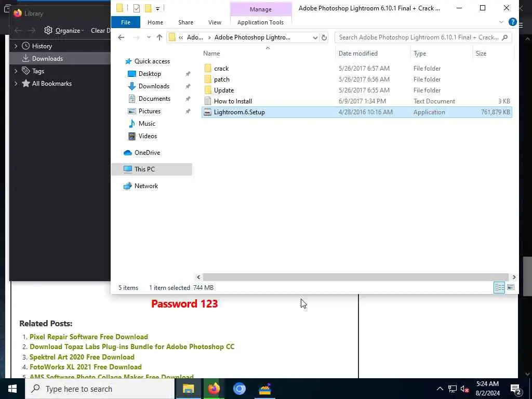Viewport: 532px width, 399px height.
Task: Expand History in Firefox Library
Action: (16, 46)
